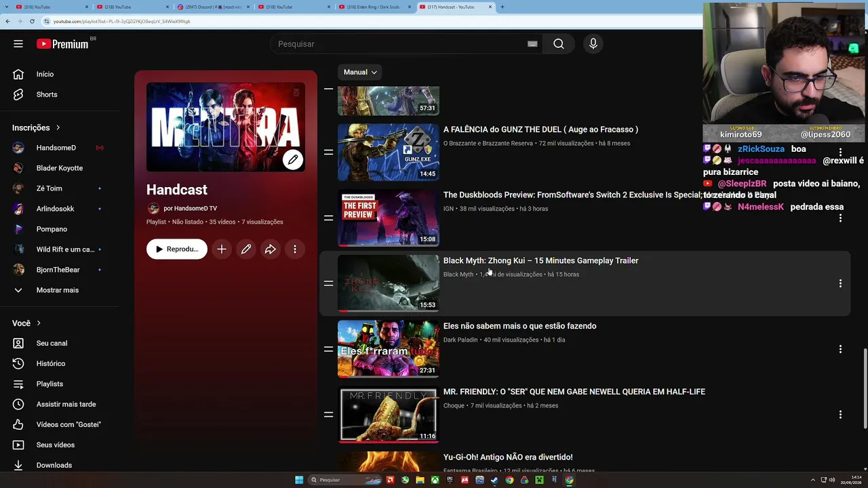Viewport: 868px width, 488px height.
Task: Open Black Myth: Zhong Kui trailer thumbnail
Action: click(389, 283)
